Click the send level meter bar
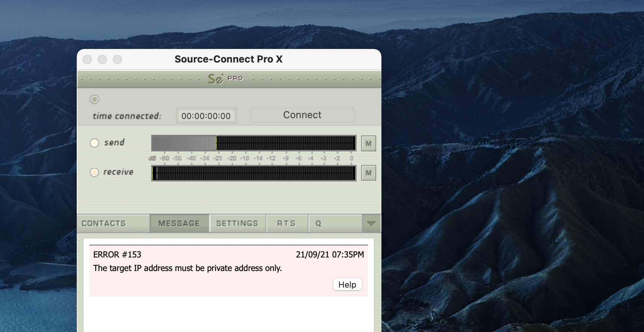 point(253,143)
